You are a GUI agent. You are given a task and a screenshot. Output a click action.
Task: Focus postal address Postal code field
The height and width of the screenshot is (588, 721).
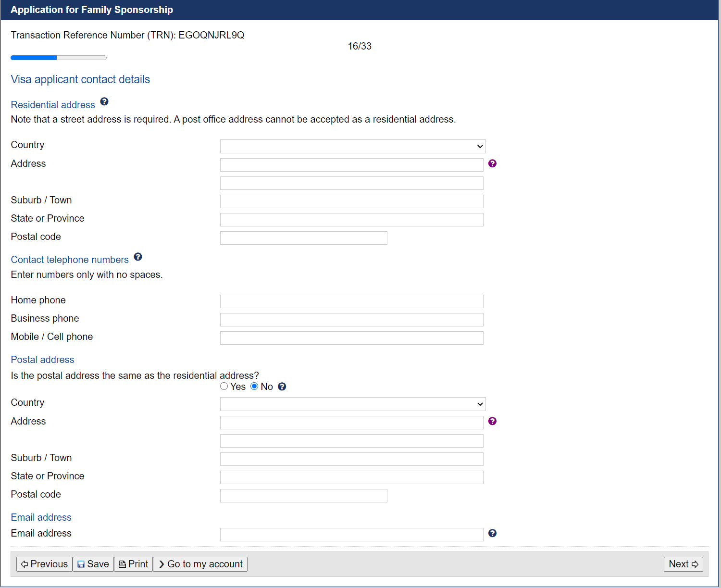coord(304,496)
